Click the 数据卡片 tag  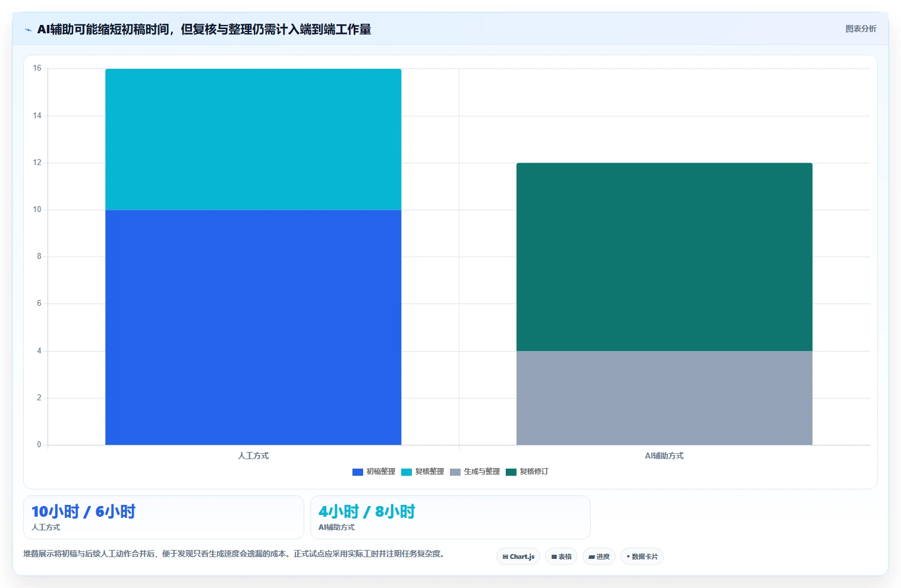click(x=642, y=557)
